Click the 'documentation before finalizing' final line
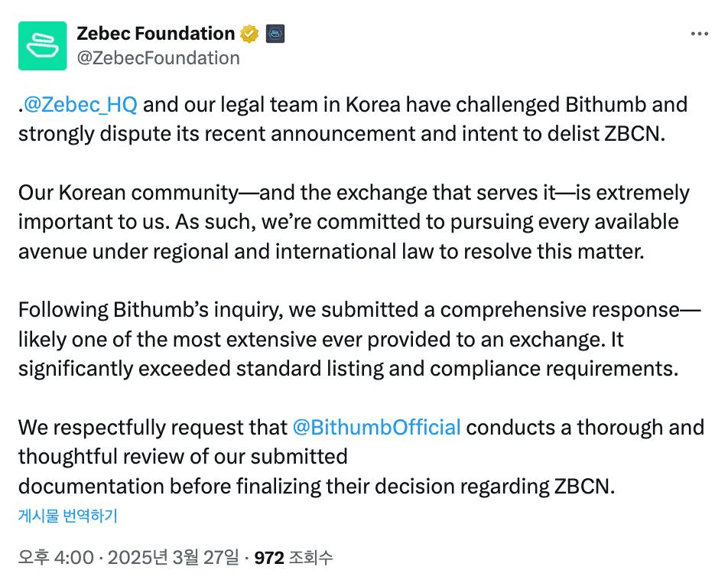728x580 pixels. (316, 486)
